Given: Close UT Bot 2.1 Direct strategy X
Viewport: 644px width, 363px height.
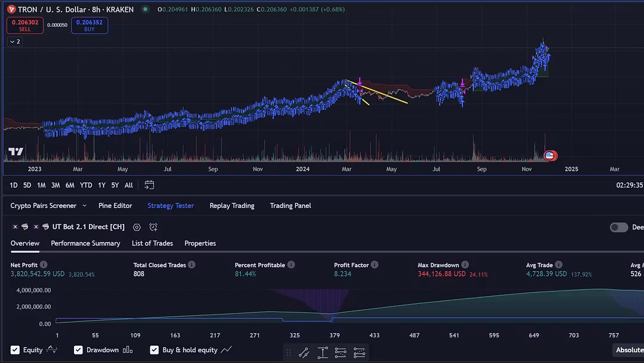Looking at the screenshot, I should point(36,226).
